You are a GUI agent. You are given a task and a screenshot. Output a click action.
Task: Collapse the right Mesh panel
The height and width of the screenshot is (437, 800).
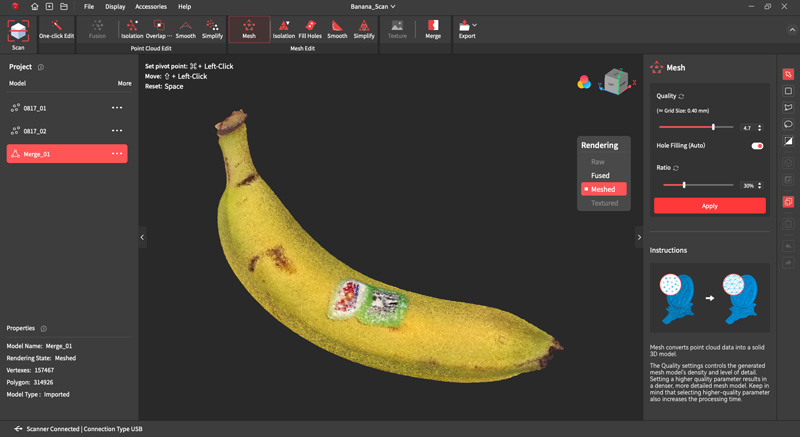(639, 237)
